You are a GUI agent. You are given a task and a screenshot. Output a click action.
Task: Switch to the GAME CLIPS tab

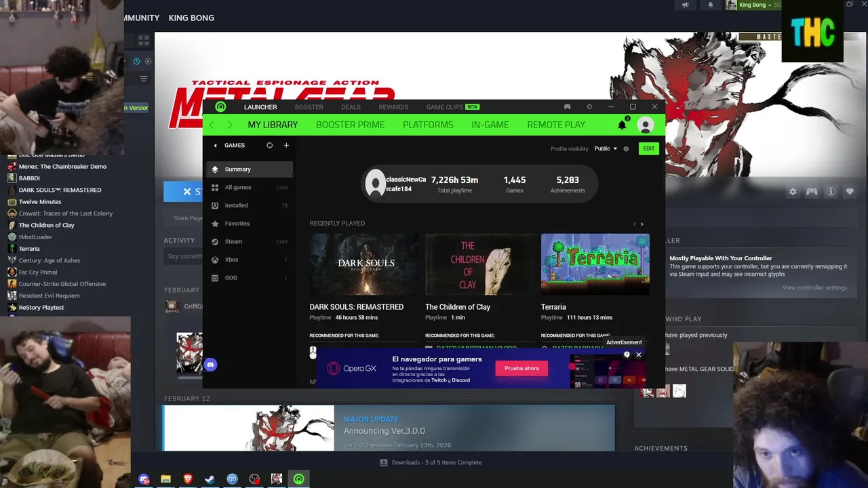click(452, 107)
